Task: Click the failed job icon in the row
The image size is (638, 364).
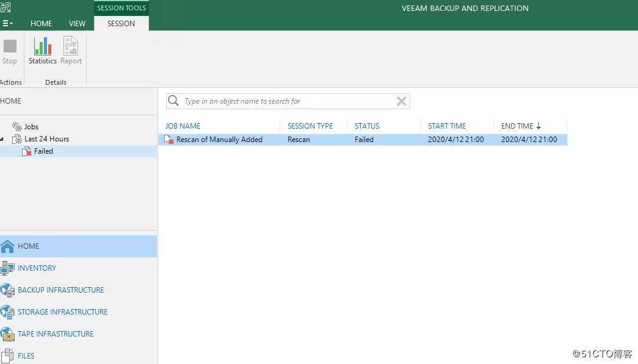Action: [169, 140]
